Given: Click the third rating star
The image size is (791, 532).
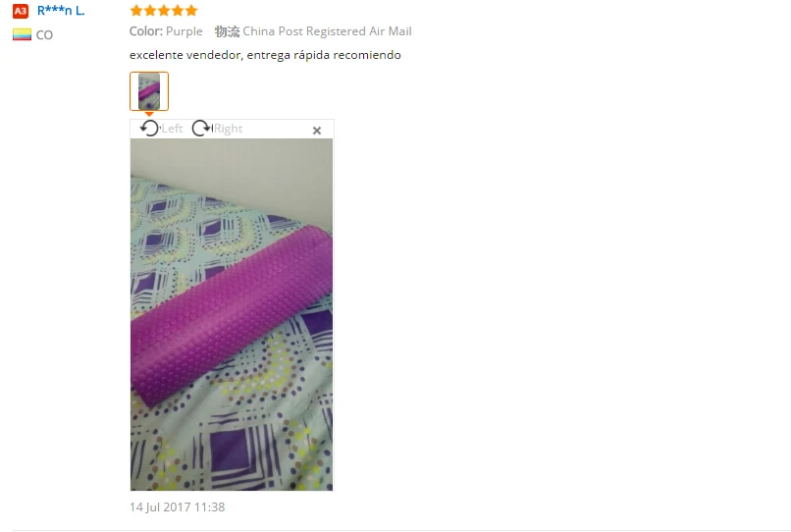Looking at the screenshot, I should point(164,10).
